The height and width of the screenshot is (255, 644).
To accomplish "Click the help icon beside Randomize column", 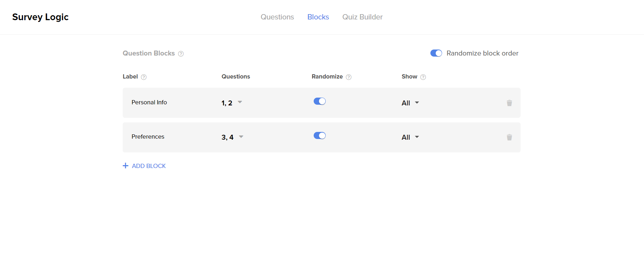I will pyautogui.click(x=349, y=77).
